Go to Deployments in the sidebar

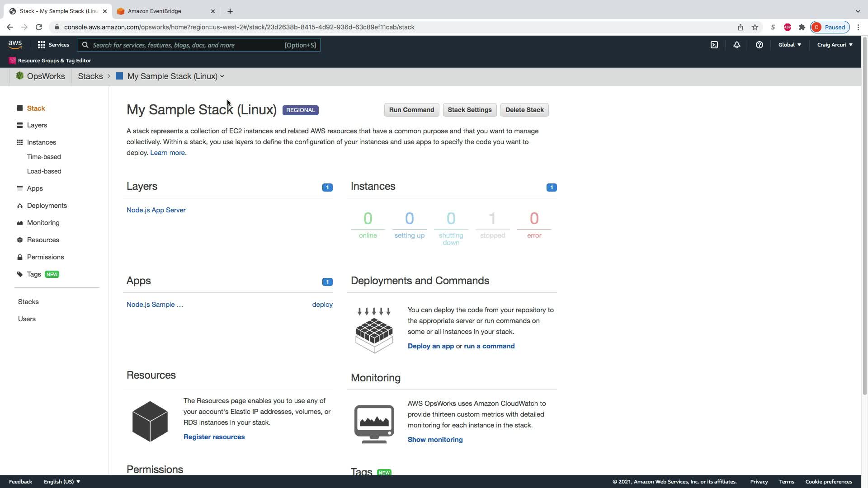(47, 206)
